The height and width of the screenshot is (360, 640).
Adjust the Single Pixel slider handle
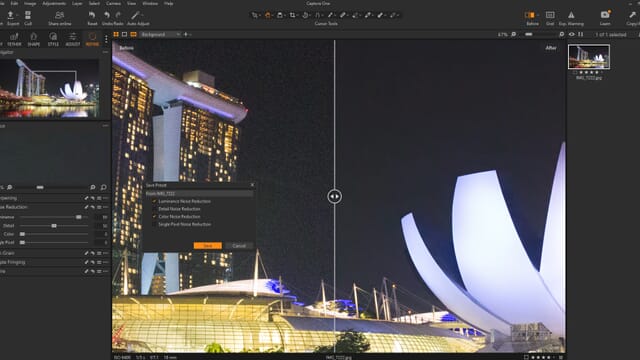(22, 242)
